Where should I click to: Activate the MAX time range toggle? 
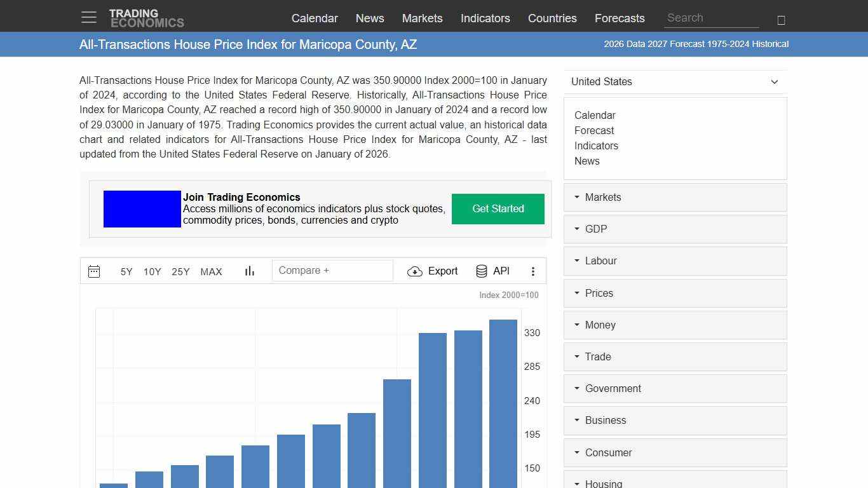tap(211, 271)
